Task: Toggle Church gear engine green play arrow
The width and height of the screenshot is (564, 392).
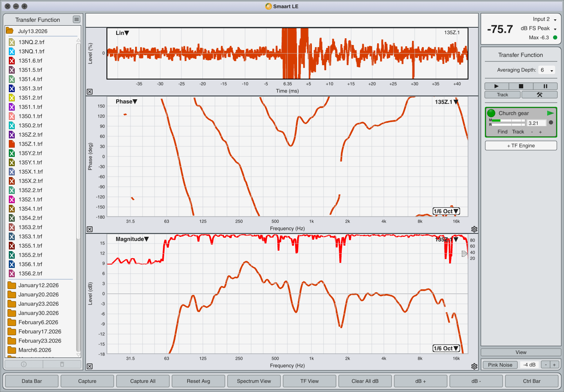Action: [x=550, y=113]
